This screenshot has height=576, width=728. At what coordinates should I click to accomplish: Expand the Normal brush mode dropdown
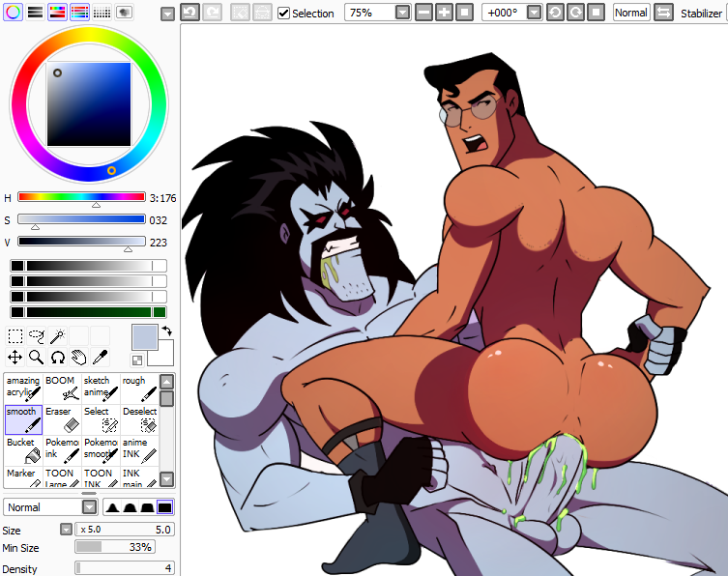tap(89, 507)
